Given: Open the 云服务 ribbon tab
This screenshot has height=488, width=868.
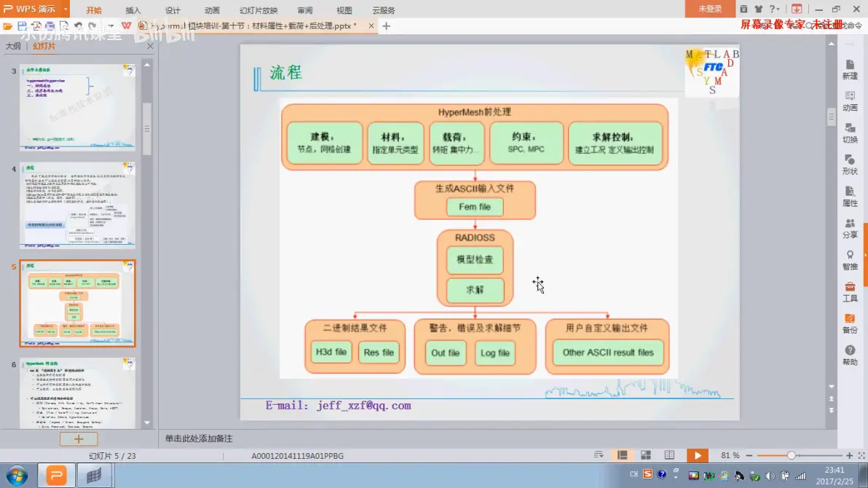Looking at the screenshot, I should pos(384,10).
